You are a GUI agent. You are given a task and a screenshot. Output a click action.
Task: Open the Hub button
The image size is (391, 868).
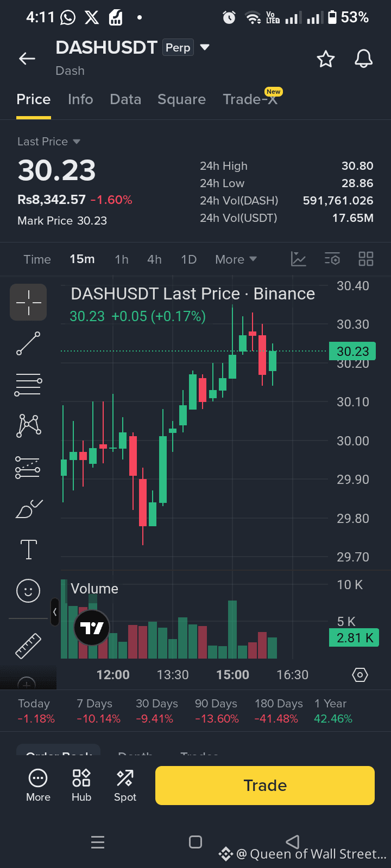pyautogui.click(x=81, y=786)
